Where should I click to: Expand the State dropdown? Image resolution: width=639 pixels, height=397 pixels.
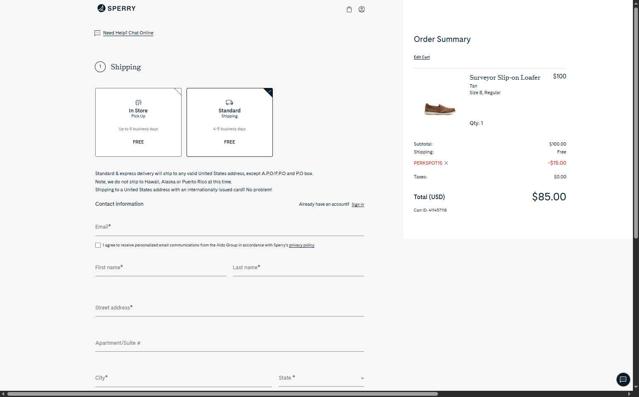point(322,378)
